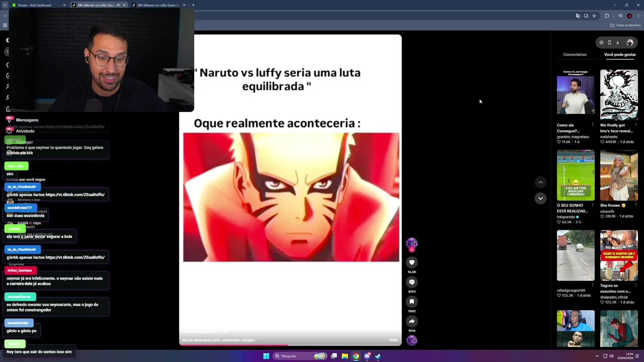Seek in the red video progress bar
Screen dimensions: 644x362
(x=290, y=345)
